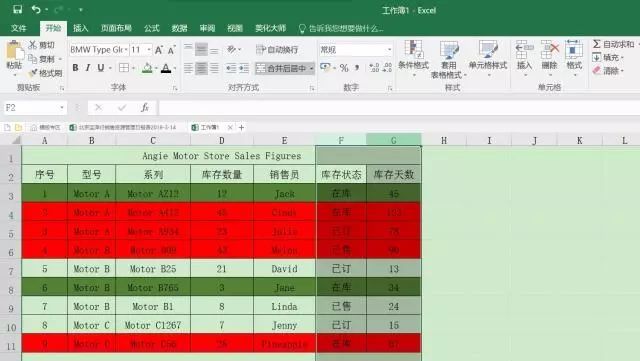The width and height of the screenshot is (640, 361).
Task: Toggle Underline formatting
Action: (x=100, y=68)
